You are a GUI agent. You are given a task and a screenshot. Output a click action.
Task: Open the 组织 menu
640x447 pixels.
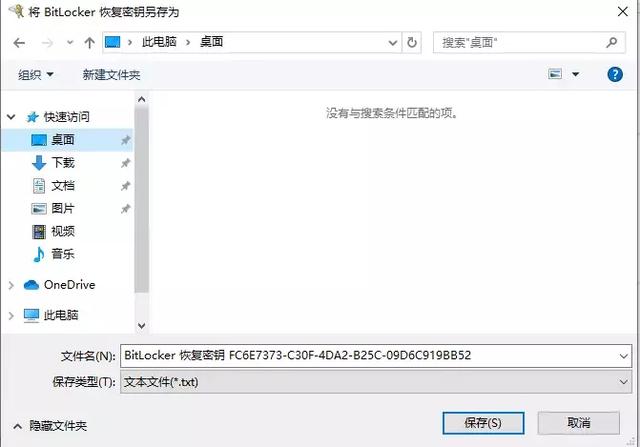pyautogui.click(x=36, y=75)
